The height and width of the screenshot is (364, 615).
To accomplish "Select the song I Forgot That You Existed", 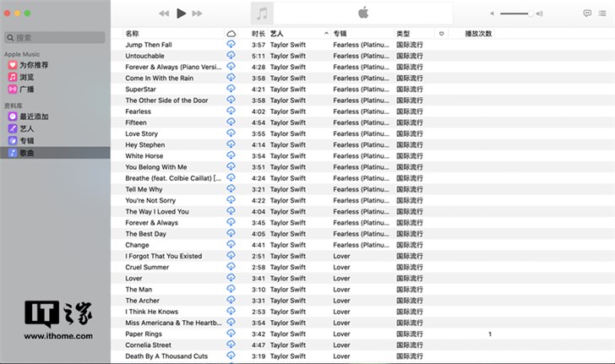I will pos(164,256).
